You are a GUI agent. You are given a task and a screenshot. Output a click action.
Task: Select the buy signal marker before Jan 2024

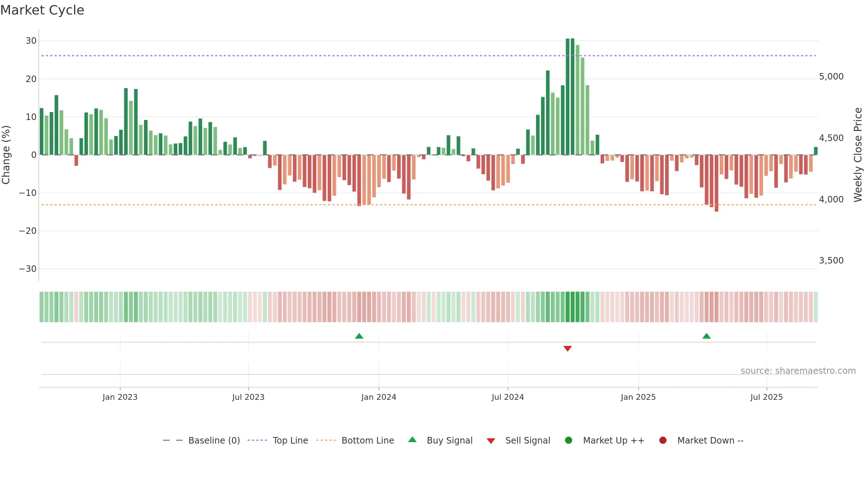point(359,336)
